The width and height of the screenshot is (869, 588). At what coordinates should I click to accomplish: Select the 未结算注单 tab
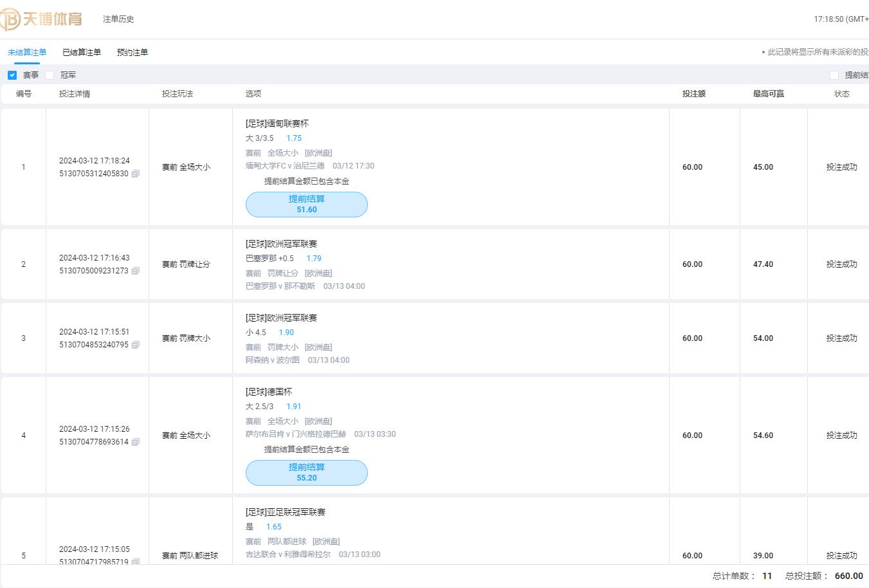(27, 52)
